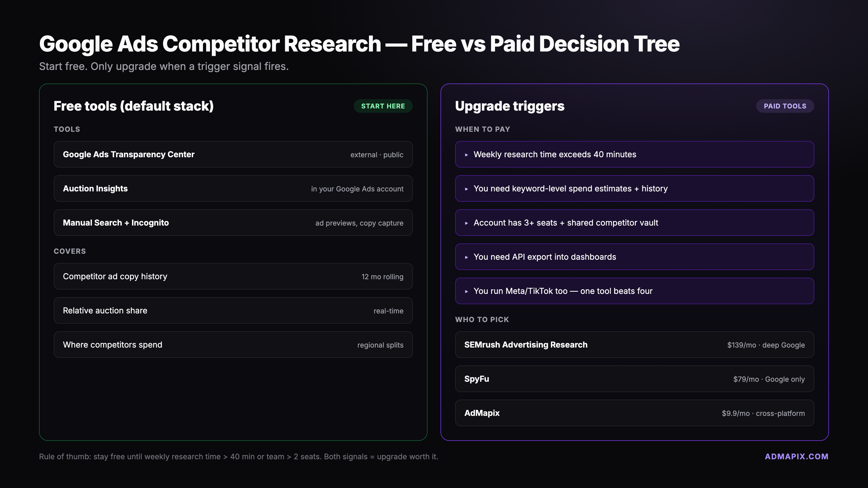Select the Auction Insights tool row
The image size is (868, 488).
click(233, 189)
